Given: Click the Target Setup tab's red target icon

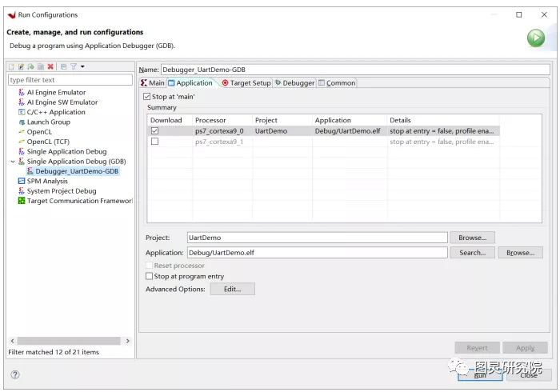Looking at the screenshot, I should (225, 83).
